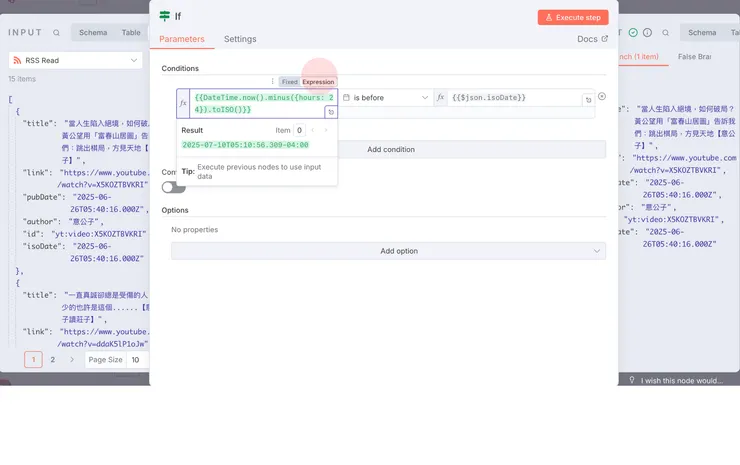The height and width of the screenshot is (465, 740).
Task: Open the 'is before' operator dropdown
Action: tap(386, 97)
